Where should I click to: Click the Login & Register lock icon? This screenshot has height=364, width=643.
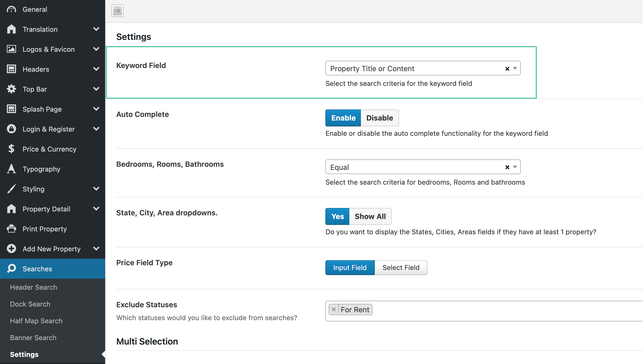[11, 129]
